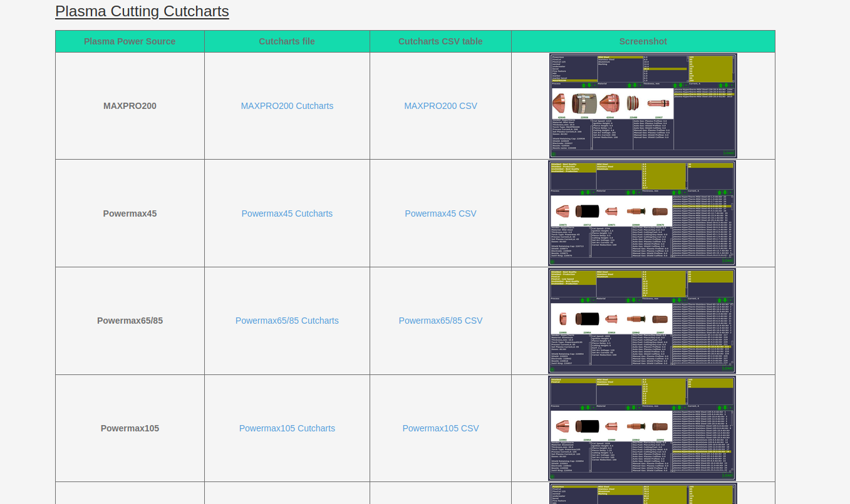The image size is (850, 504).
Task: Click the Cutcharts CSV table column header
Action: click(x=440, y=41)
